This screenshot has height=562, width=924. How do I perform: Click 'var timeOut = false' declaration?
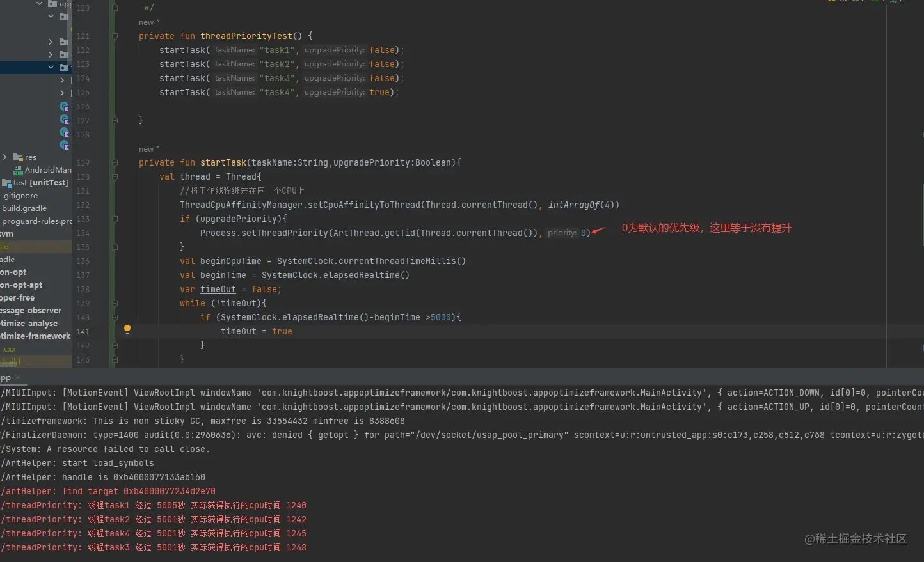(230, 290)
